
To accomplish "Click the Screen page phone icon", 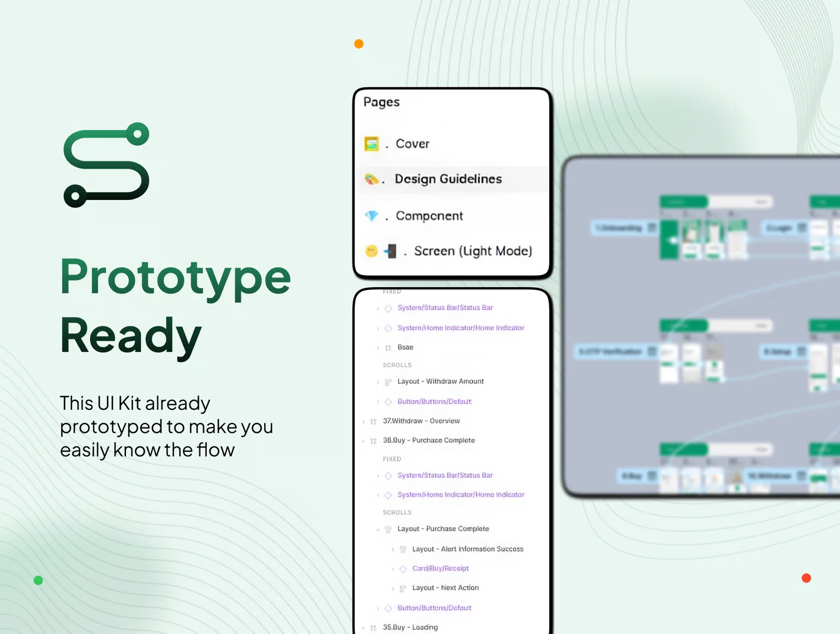I will [391, 251].
